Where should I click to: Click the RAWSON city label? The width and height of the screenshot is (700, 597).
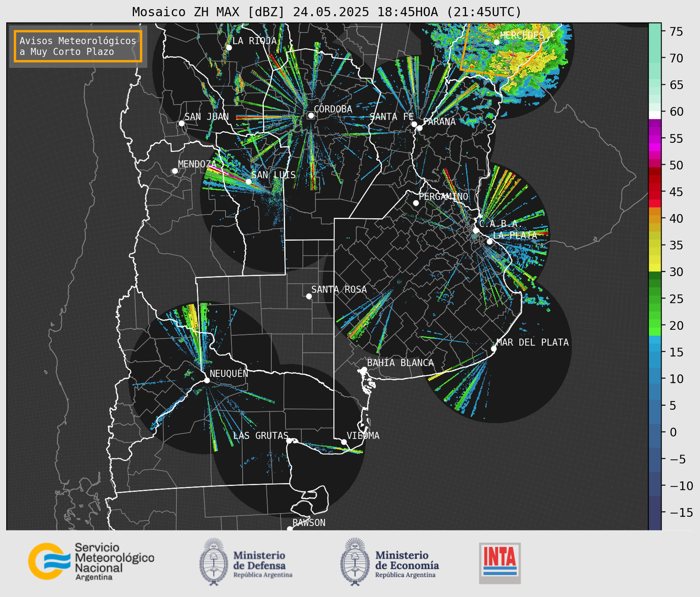point(309,523)
